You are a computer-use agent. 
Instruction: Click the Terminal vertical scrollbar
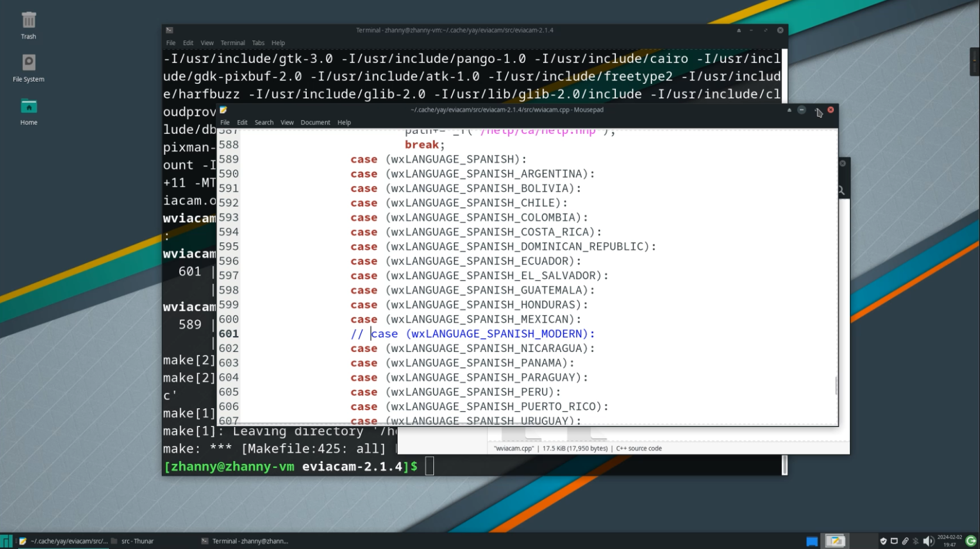[x=785, y=465]
